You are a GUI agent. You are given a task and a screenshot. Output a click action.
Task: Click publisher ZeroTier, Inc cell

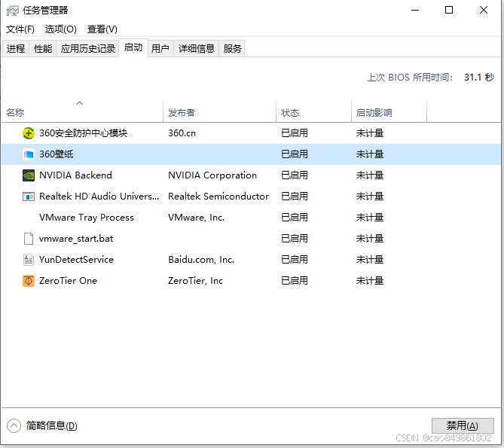[195, 281]
